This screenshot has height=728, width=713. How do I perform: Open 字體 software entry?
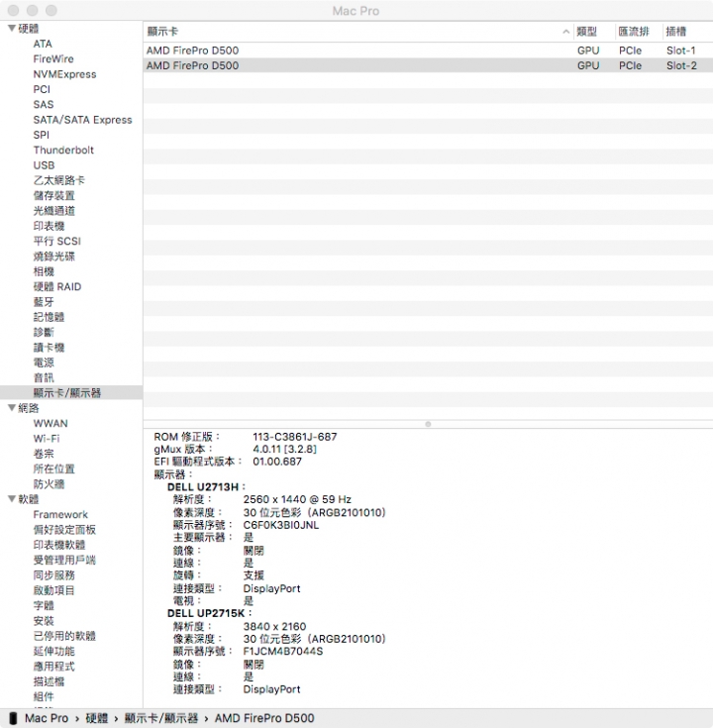click(44, 605)
